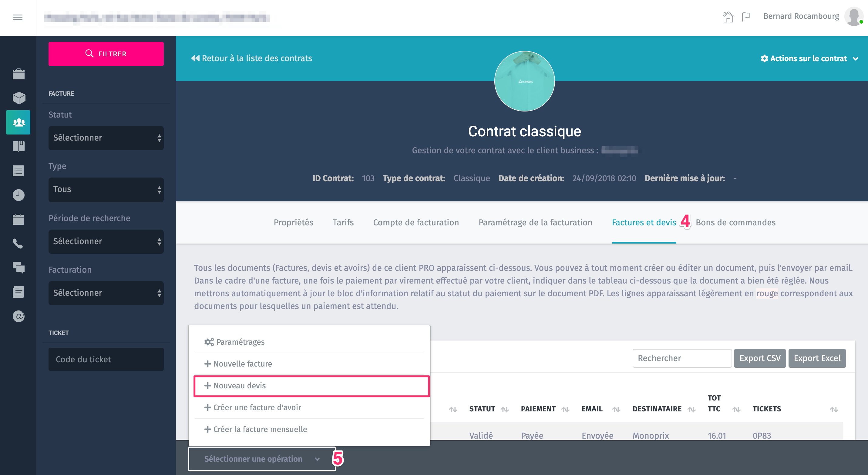Go to home via house icon

point(728,16)
